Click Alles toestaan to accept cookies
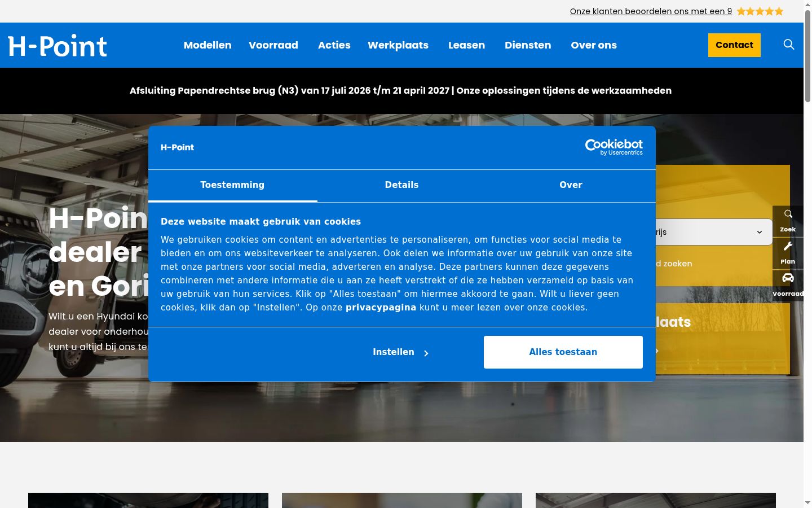Screen dimensions: 812x508 (563, 352)
